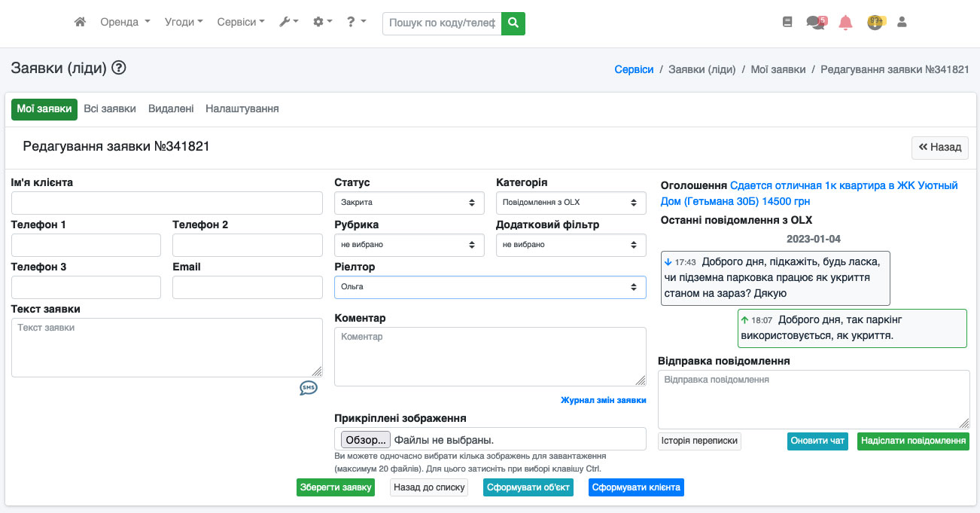Image resolution: width=980 pixels, height=513 pixels.
Task: Click the help icon beside Заявки (ліди)
Action: coord(119,68)
